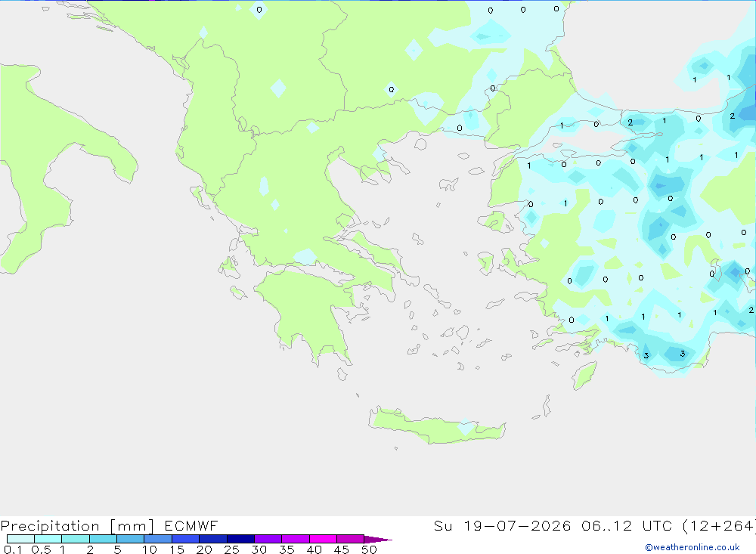Click the date 'Su 19-07-2026'
Viewport: 756px width, 554px height.
[502, 525]
